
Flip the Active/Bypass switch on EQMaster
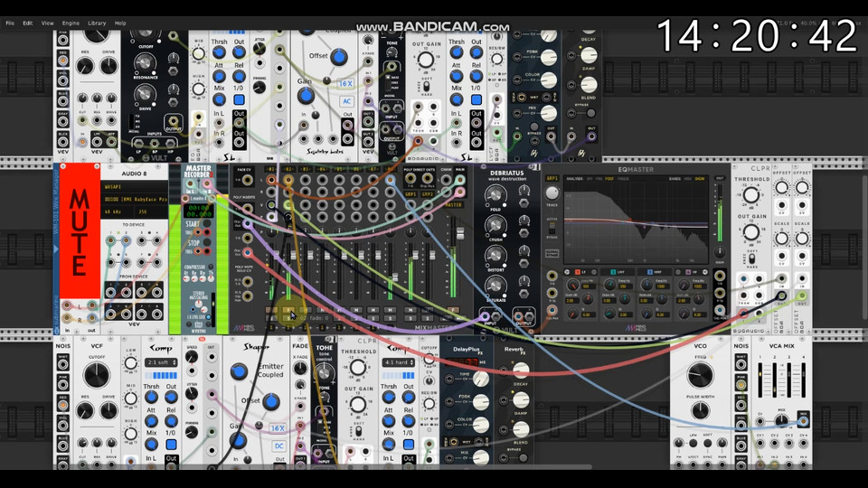pos(552,228)
